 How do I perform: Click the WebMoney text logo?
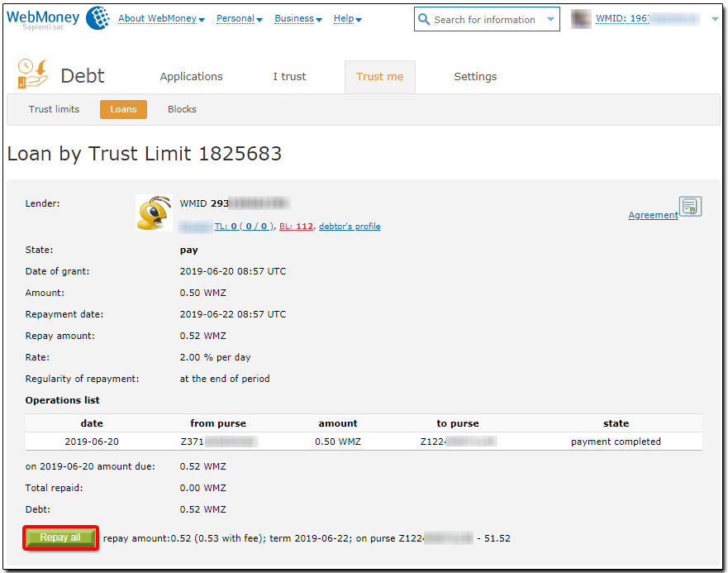(x=43, y=19)
